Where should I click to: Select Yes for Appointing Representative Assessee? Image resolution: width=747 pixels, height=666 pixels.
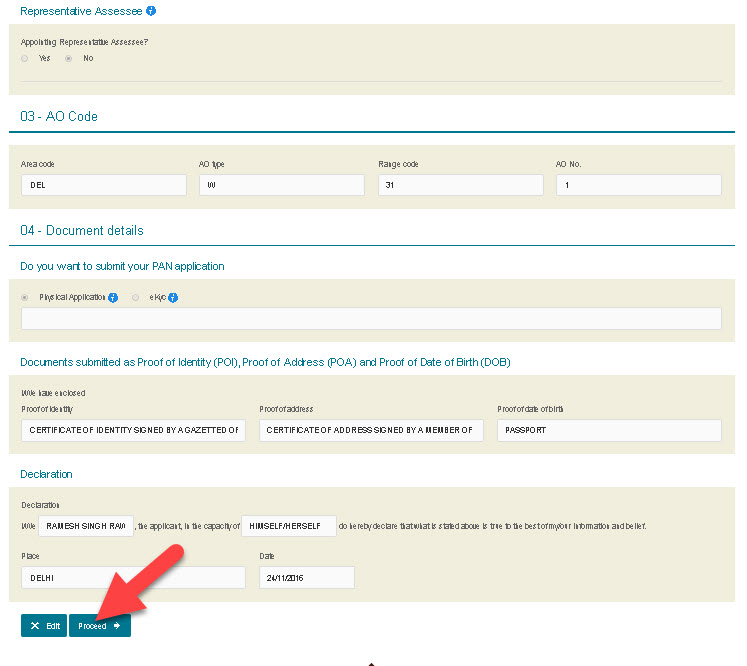pos(25,59)
